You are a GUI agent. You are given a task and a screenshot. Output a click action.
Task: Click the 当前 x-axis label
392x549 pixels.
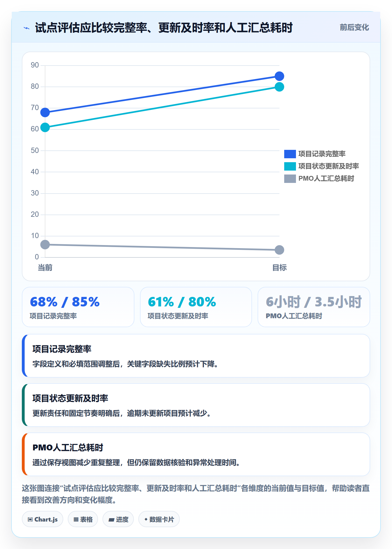coord(45,268)
